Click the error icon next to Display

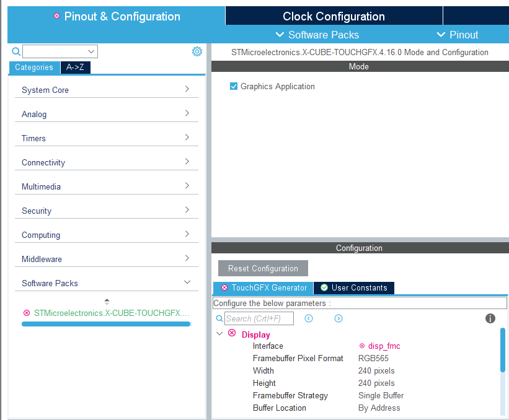(232, 333)
